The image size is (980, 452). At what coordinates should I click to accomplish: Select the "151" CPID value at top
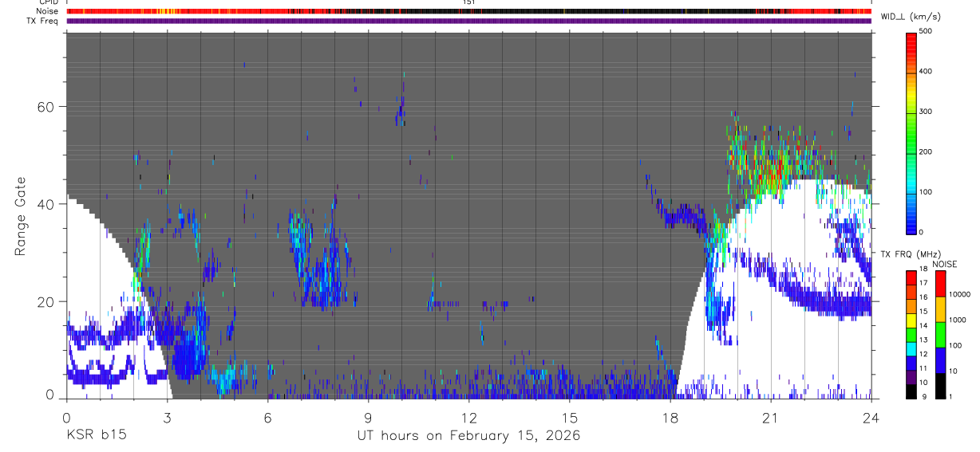tap(468, 2)
